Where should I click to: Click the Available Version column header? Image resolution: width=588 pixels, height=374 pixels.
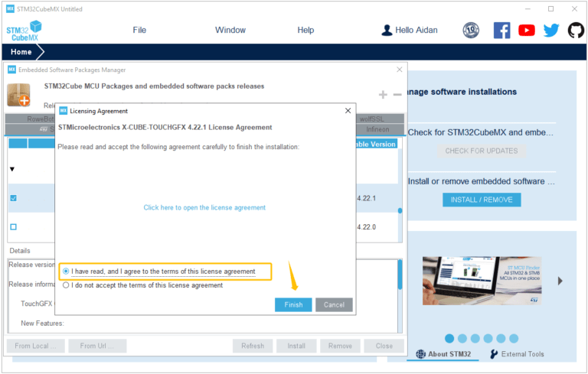point(376,144)
